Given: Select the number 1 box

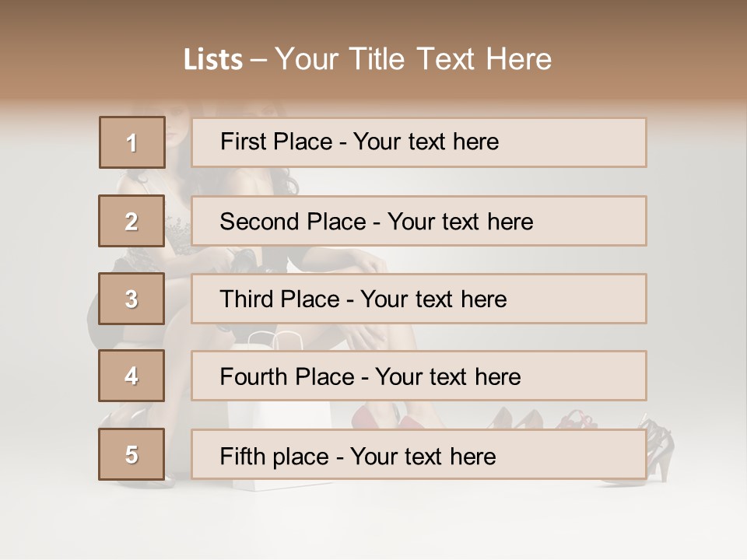Looking at the screenshot, I should (132, 142).
